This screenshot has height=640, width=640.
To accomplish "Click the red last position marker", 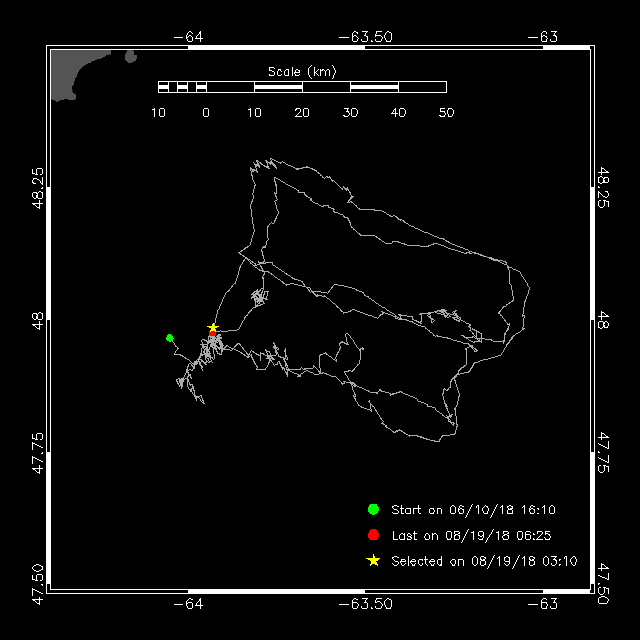I will click(212, 333).
